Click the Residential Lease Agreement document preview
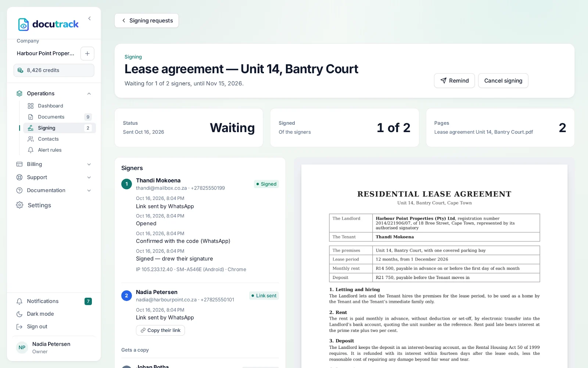 pos(434,266)
